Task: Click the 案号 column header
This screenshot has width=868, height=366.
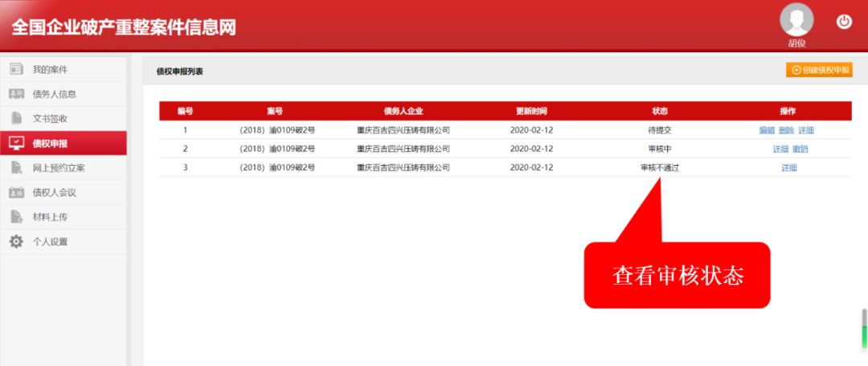Action: (275, 111)
